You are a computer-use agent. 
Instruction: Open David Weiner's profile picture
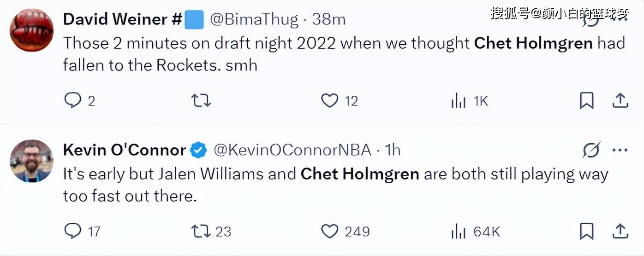[x=32, y=30]
